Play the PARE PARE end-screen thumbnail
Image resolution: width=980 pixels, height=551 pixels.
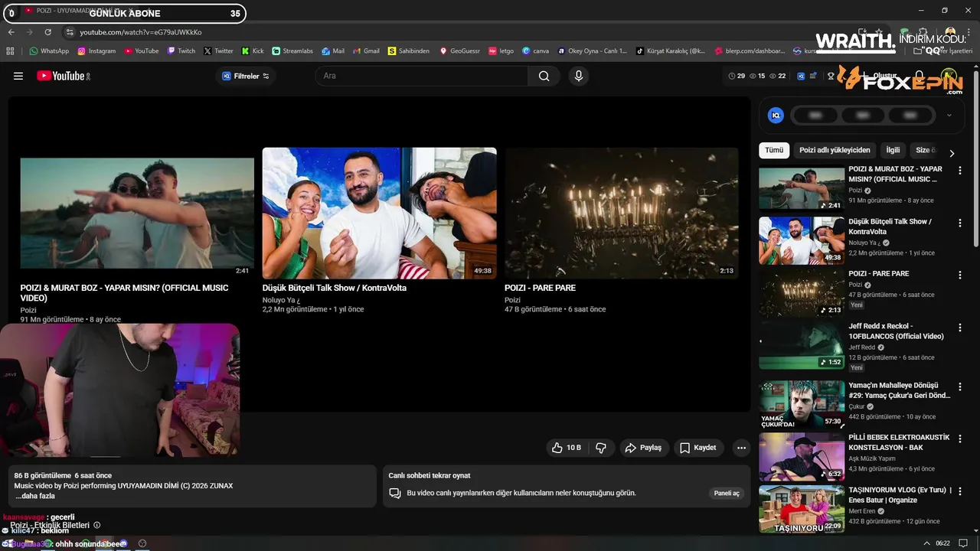(622, 213)
